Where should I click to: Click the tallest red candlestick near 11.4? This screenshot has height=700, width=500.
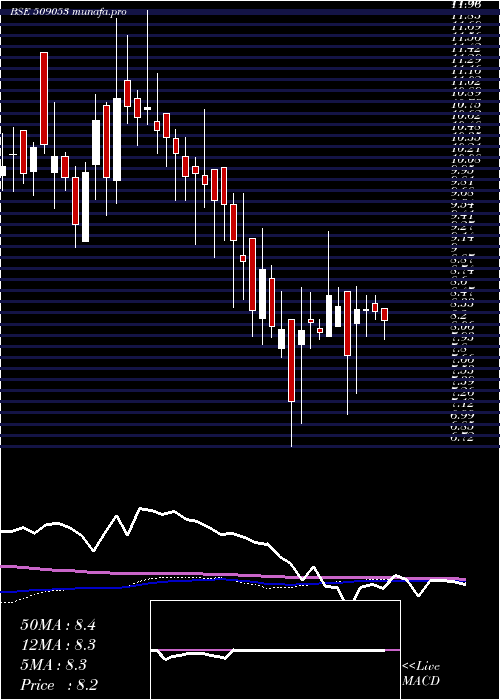[44, 99]
